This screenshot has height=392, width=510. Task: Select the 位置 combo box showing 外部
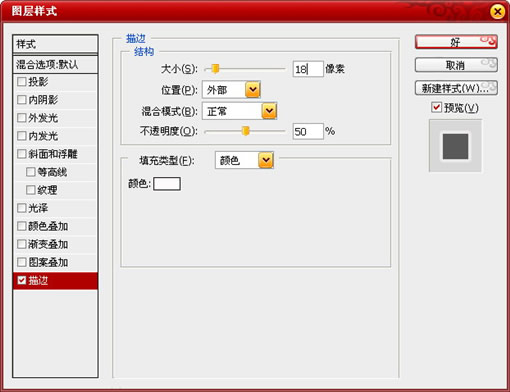pos(231,90)
